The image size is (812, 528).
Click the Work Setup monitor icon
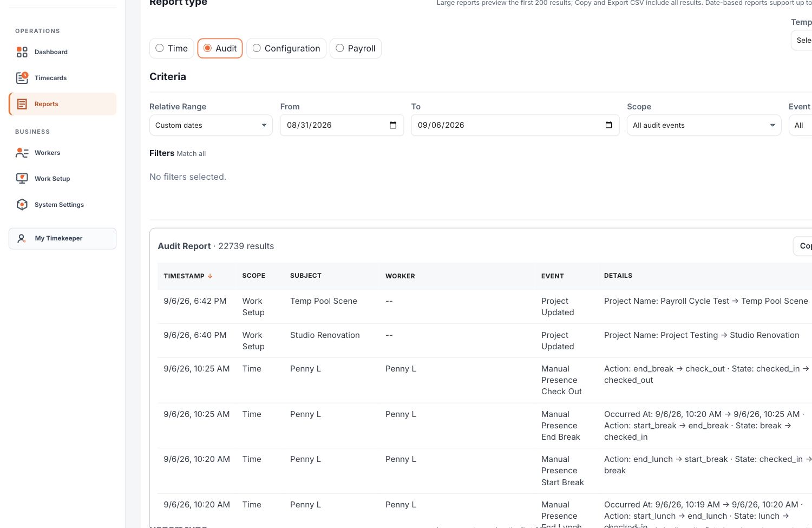[22, 179]
